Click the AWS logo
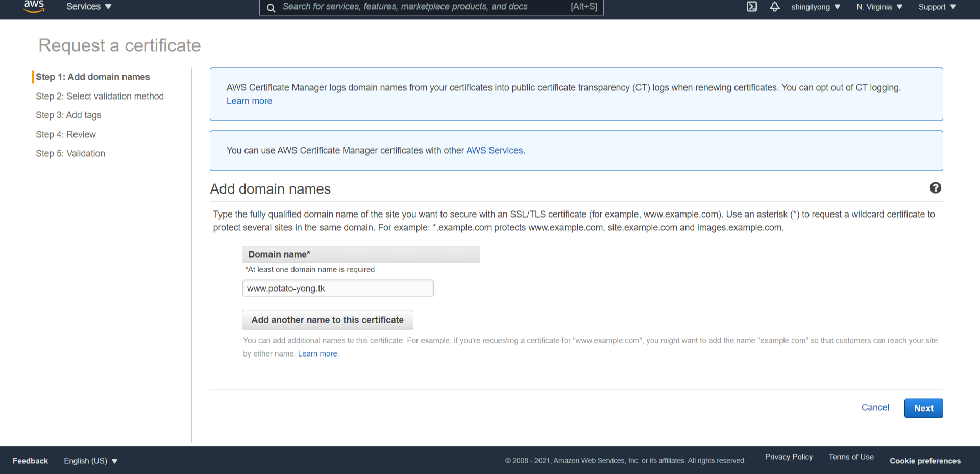This screenshot has height=474, width=980. point(34,6)
